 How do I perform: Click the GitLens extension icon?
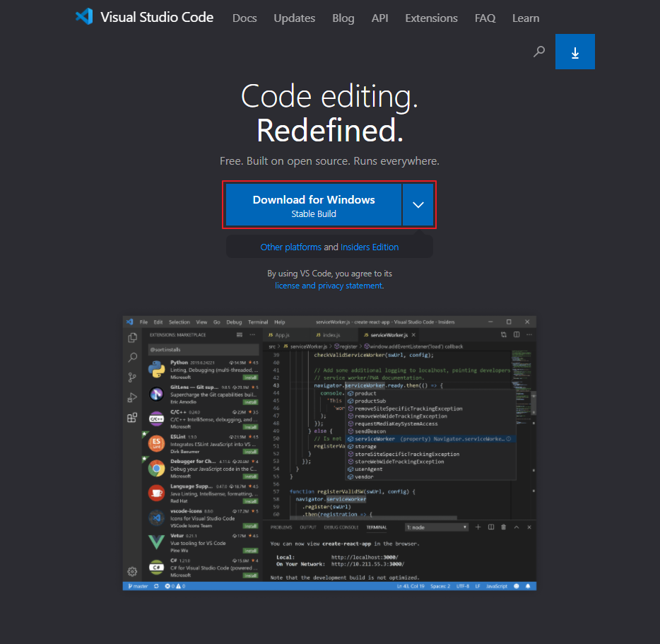pyautogui.click(x=157, y=394)
